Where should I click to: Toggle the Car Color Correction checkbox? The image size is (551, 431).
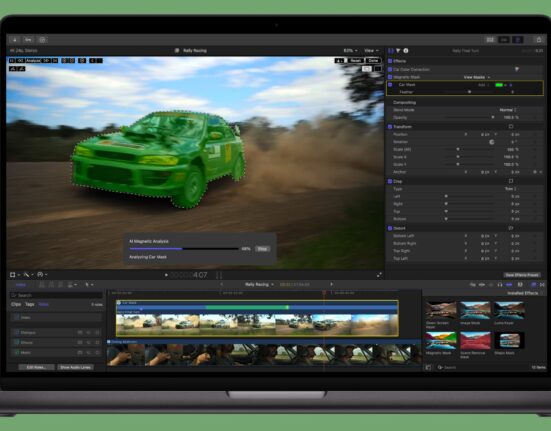[x=390, y=69]
